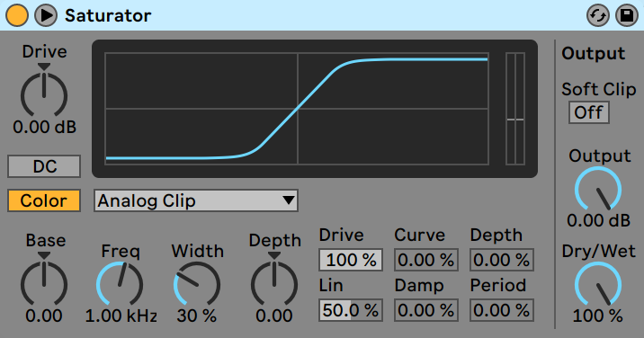This screenshot has width=644, height=338.
Task: Click the Saturator device title
Action: point(108,15)
